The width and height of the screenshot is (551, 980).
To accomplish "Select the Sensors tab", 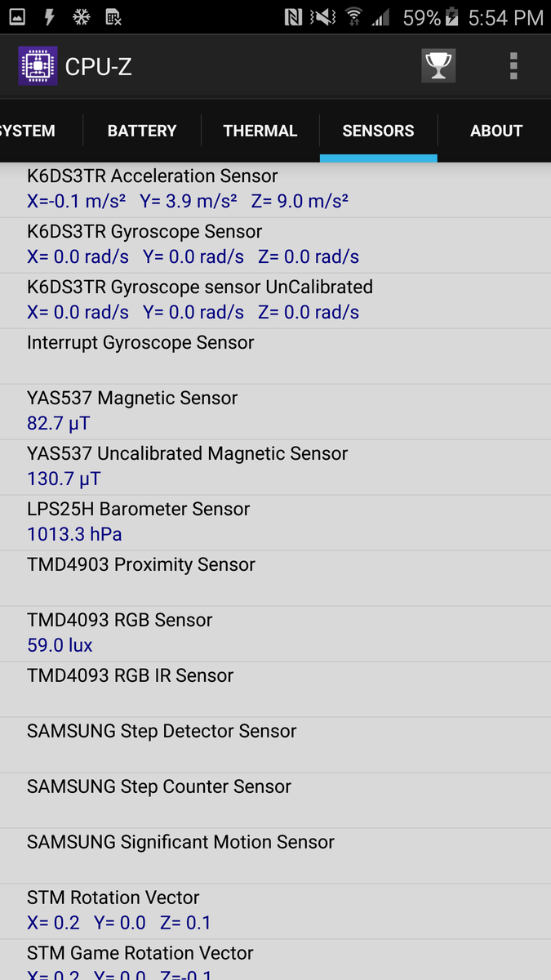I will (x=378, y=131).
